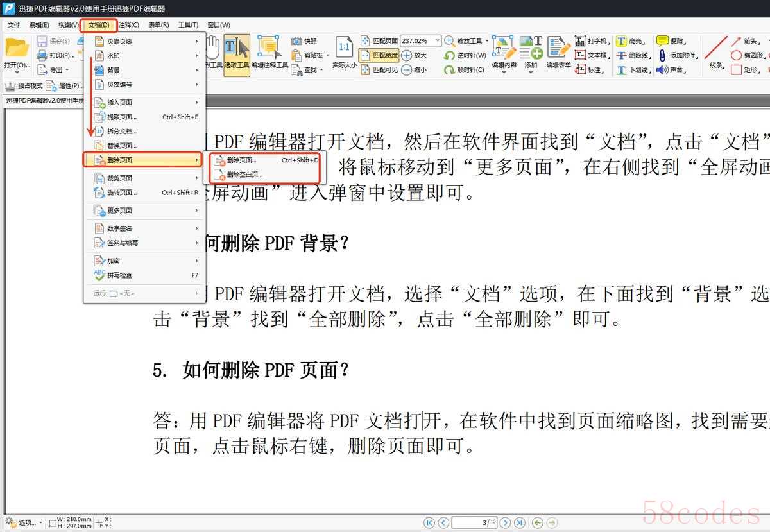770x532 pixels.
Task: Click the 快照 snapshot camera icon
Action: pos(296,41)
